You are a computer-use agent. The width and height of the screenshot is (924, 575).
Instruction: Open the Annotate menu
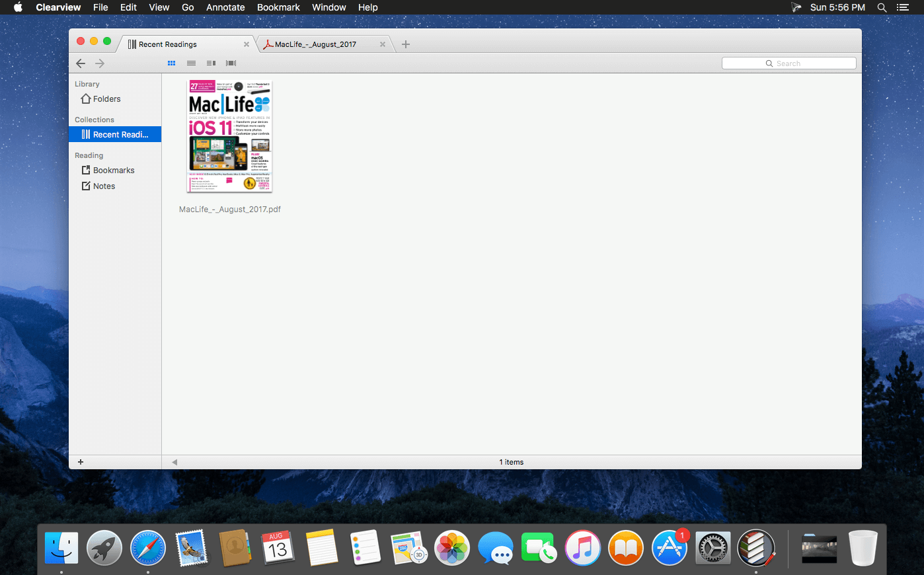[x=225, y=7]
